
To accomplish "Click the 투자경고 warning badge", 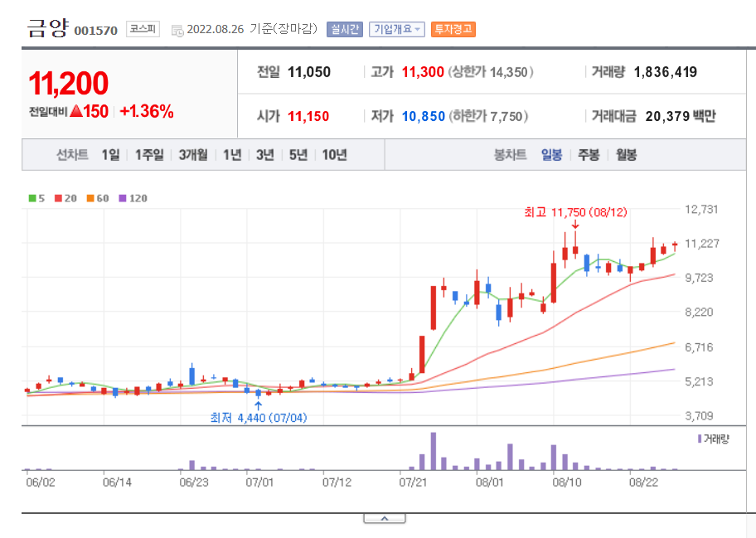I will click(453, 29).
